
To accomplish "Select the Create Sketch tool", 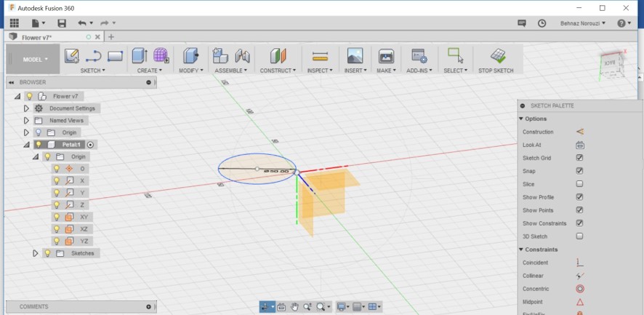I will 71,56.
